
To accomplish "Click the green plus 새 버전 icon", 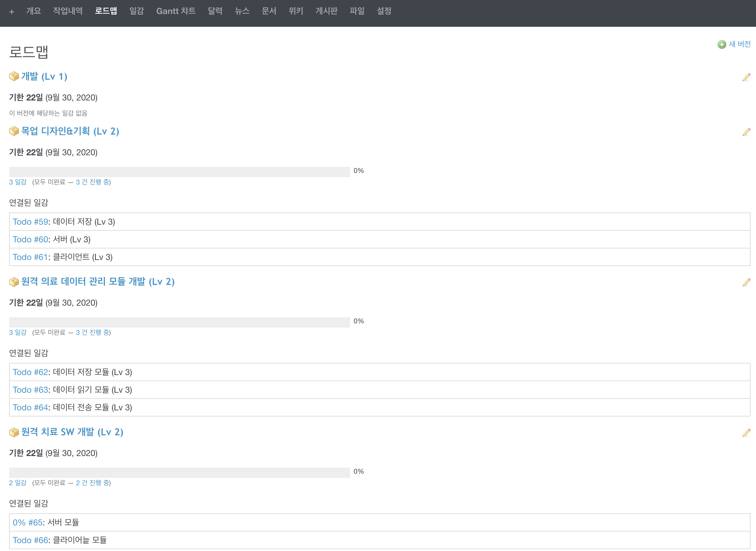I will coord(722,44).
